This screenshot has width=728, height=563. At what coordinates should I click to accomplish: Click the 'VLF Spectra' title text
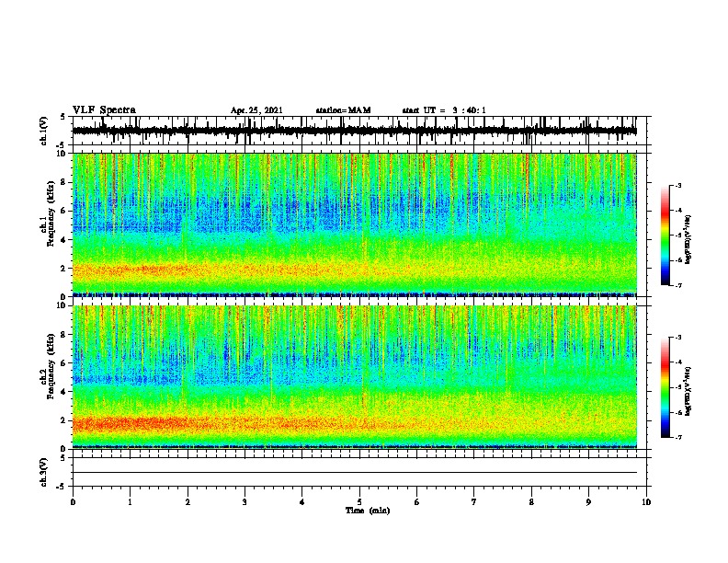(x=104, y=110)
